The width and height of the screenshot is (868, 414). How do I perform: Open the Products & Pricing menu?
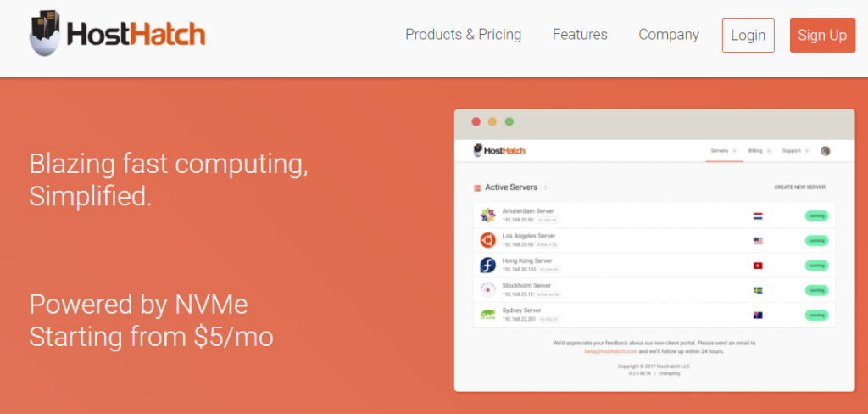464,35
